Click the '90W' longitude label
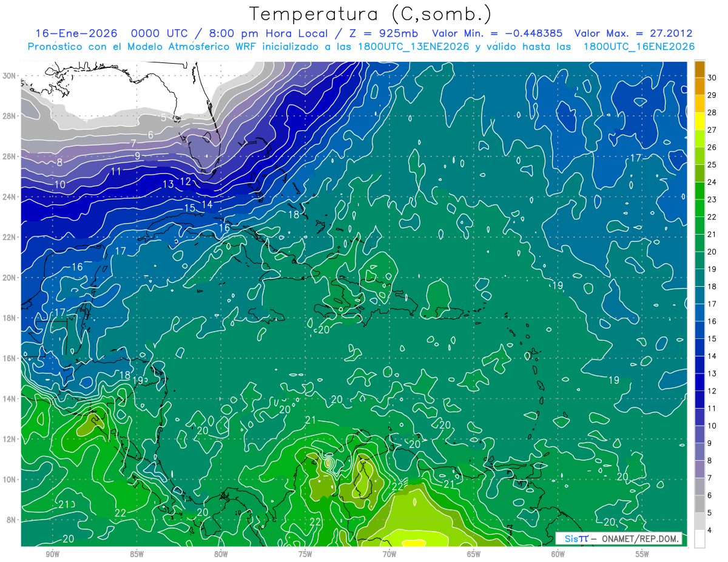 coord(52,554)
